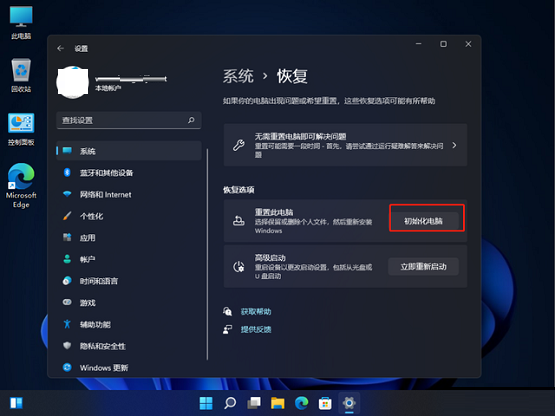This screenshot has height=416, width=555.
Task: Open File Explorer from the taskbar
Action: click(278, 403)
